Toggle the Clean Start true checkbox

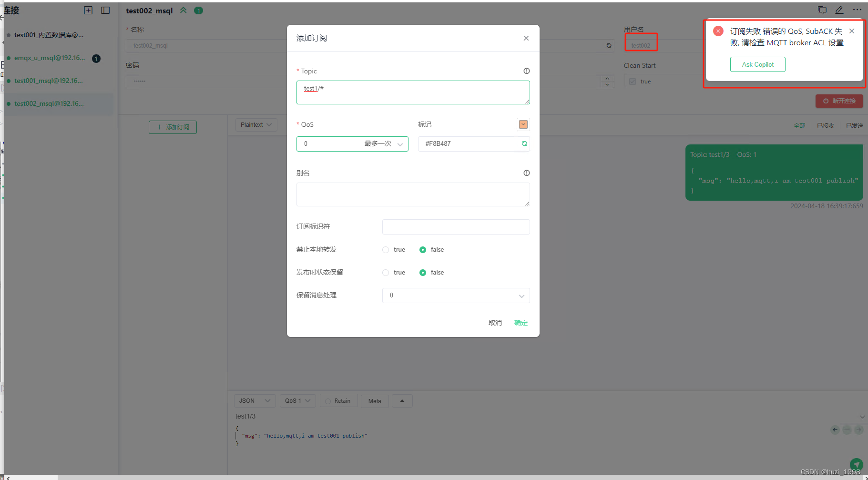[x=633, y=82]
